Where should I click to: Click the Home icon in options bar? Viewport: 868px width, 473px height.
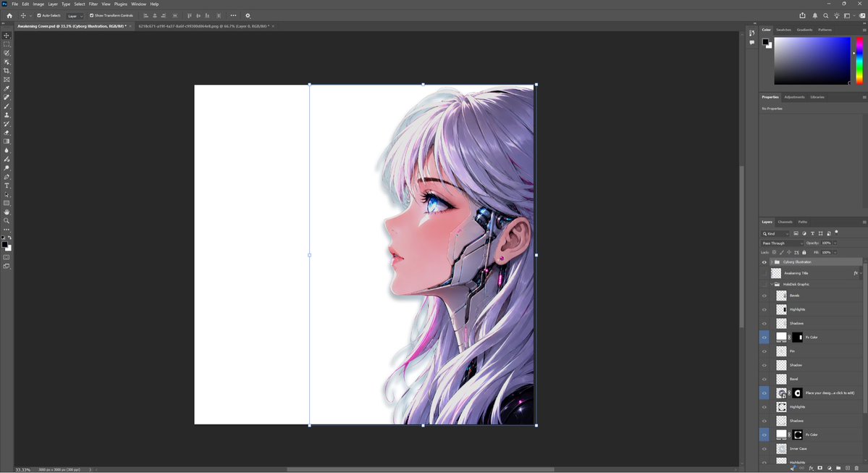tap(9, 15)
